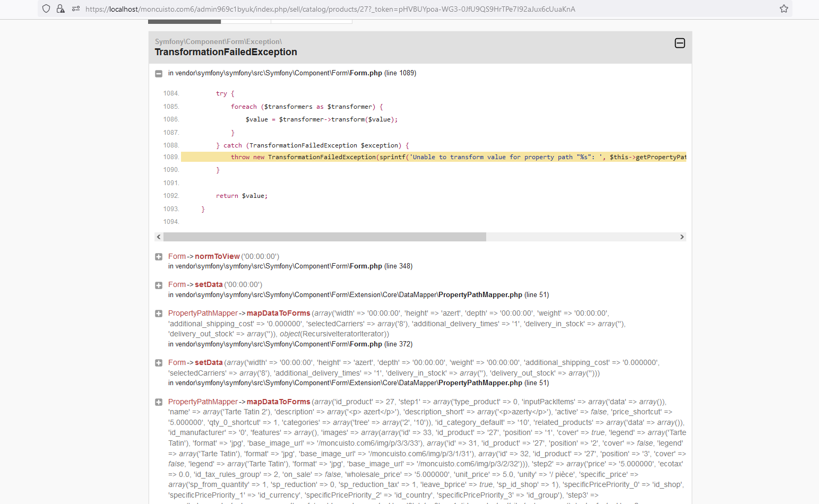Bookmark this page with the star icon

click(x=783, y=8)
